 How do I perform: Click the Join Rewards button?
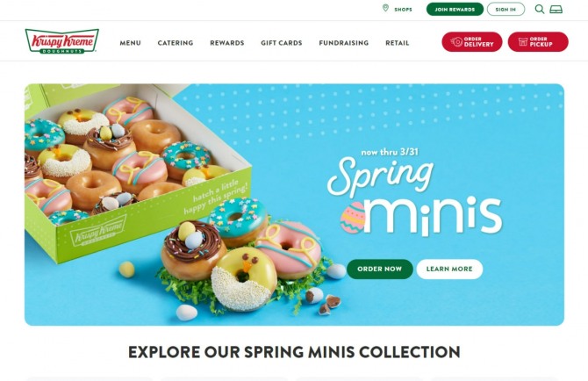point(455,9)
